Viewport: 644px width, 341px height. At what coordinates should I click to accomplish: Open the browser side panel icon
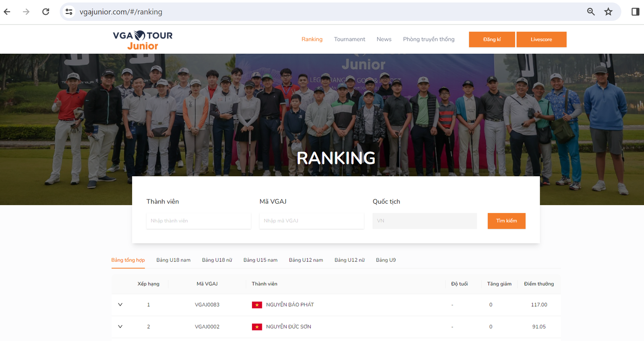[x=635, y=12]
